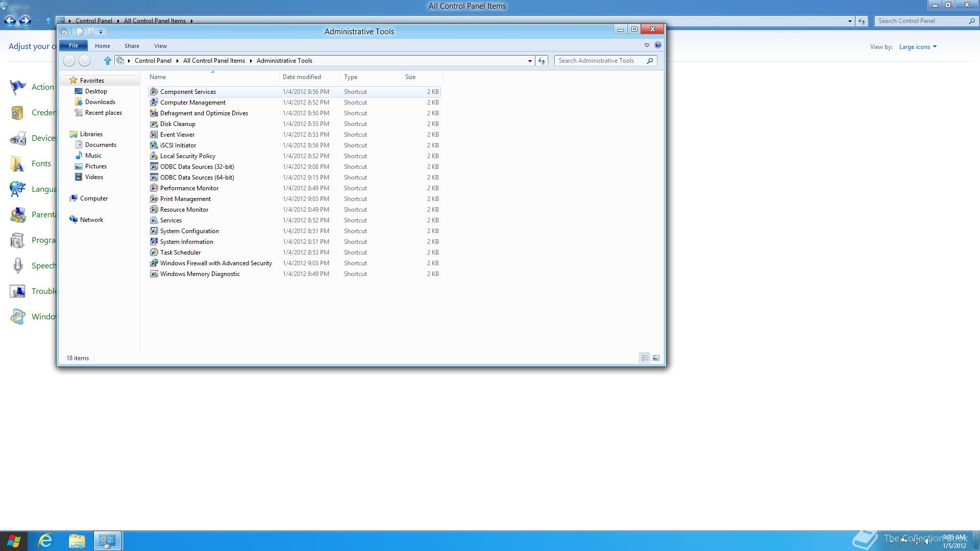
Task: Open the File ribbon tab
Action: 73,46
